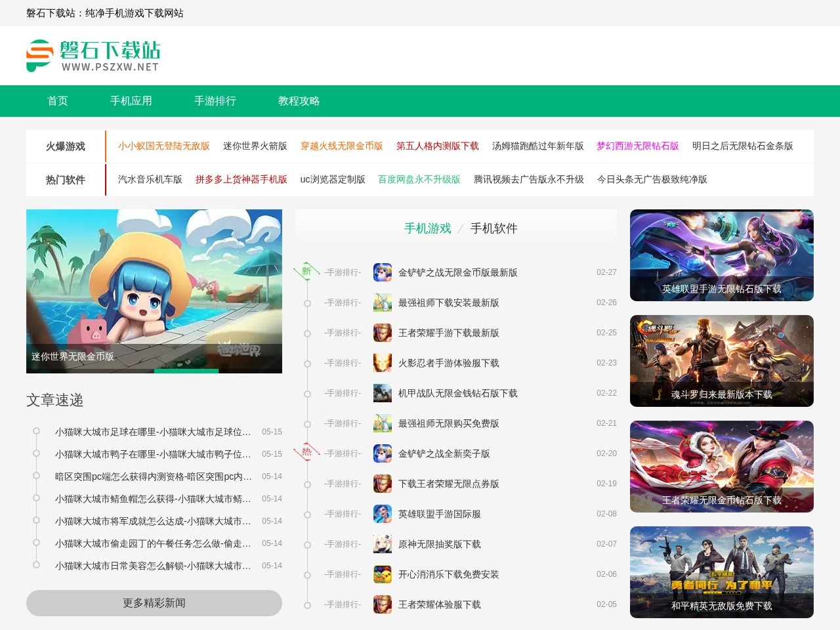Open 腾讯视频去广告版永不升级 link
This screenshot has width=840, height=630.
tap(529, 179)
